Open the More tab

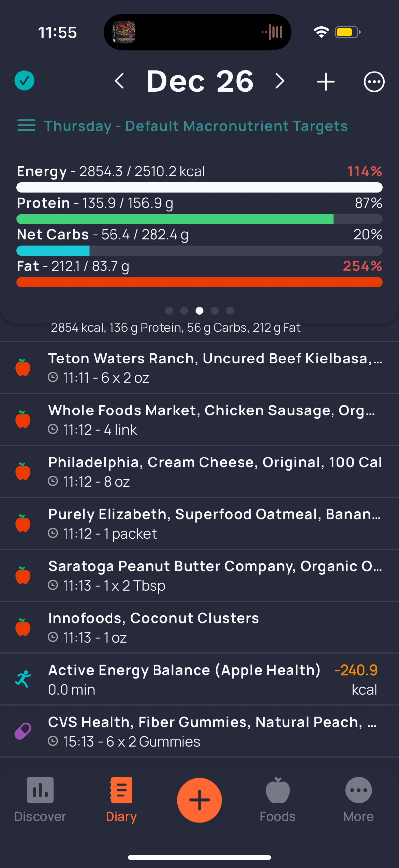pyautogui.click(x=358, y=799)
